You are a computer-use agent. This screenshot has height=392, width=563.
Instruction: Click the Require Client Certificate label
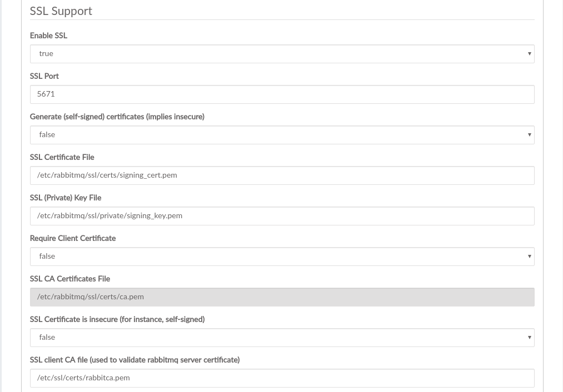tap(73, 238)
